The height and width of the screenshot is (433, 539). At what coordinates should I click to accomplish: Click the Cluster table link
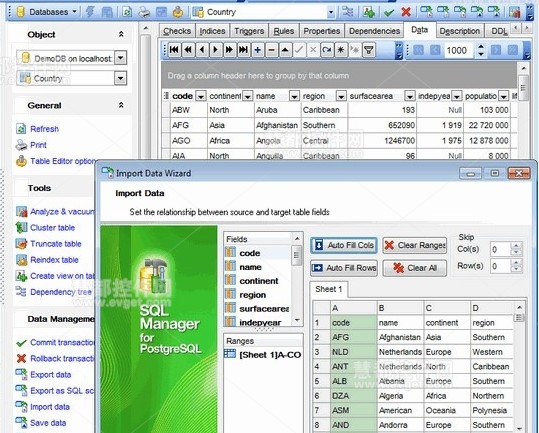point(53,227)
